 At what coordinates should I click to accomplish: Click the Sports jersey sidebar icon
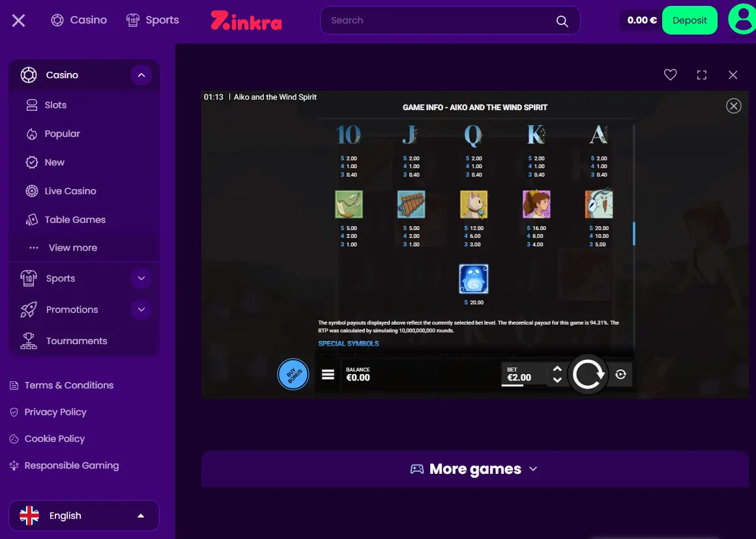coord(29,278)
